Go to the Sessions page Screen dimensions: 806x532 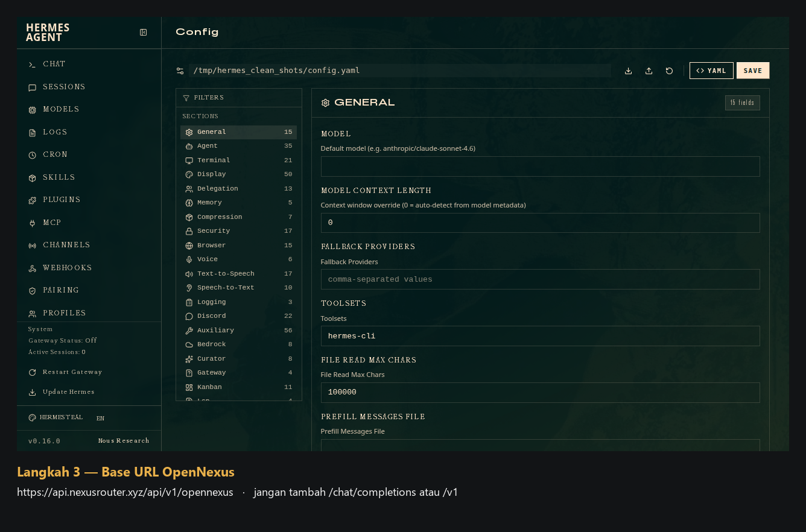click(x=89, y=87)
